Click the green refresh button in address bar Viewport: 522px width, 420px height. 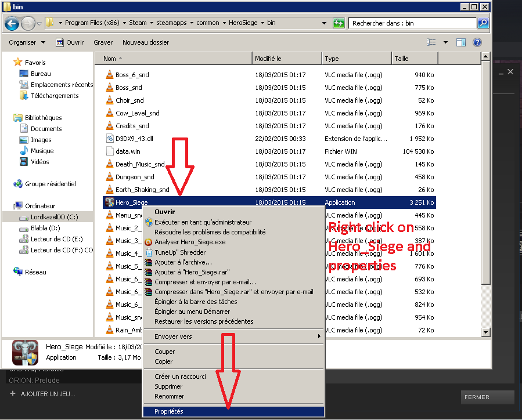(339, 23)
